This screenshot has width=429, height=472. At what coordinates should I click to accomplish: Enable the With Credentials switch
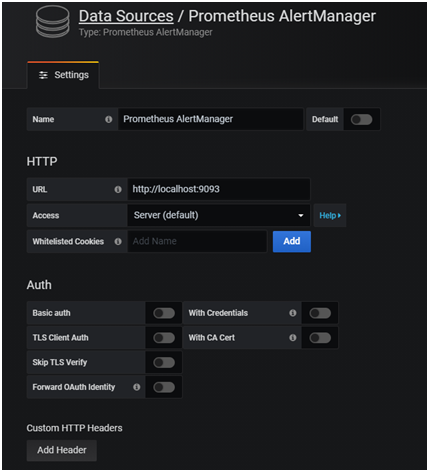[320, 313]
